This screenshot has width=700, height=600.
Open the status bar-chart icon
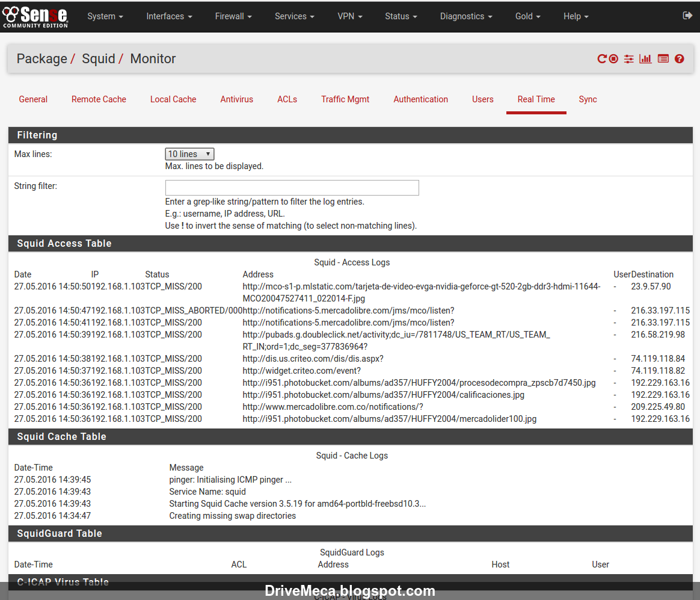click(645, 58)
